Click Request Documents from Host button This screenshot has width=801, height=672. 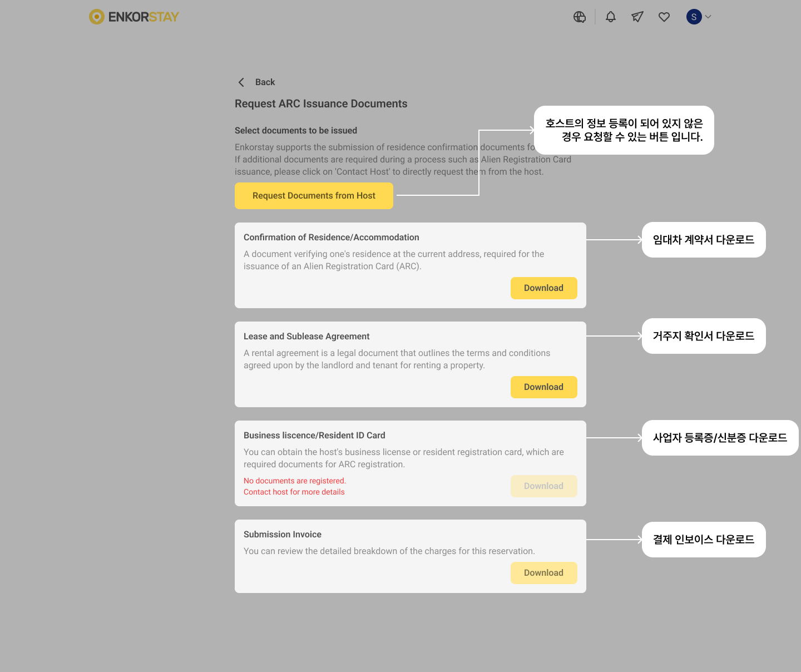(x=314, y=196)
